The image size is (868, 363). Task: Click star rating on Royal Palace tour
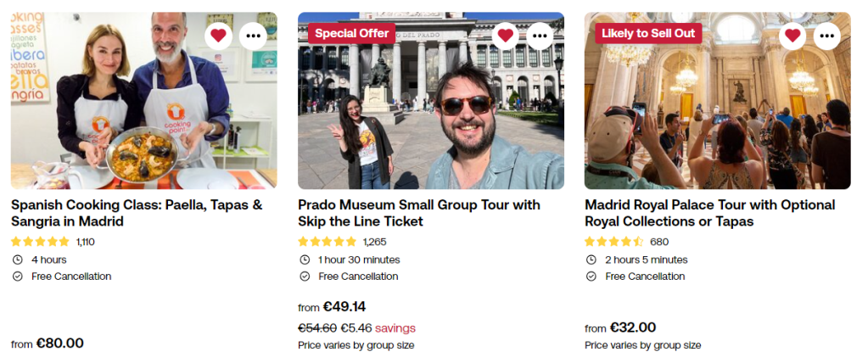(613, 242)
